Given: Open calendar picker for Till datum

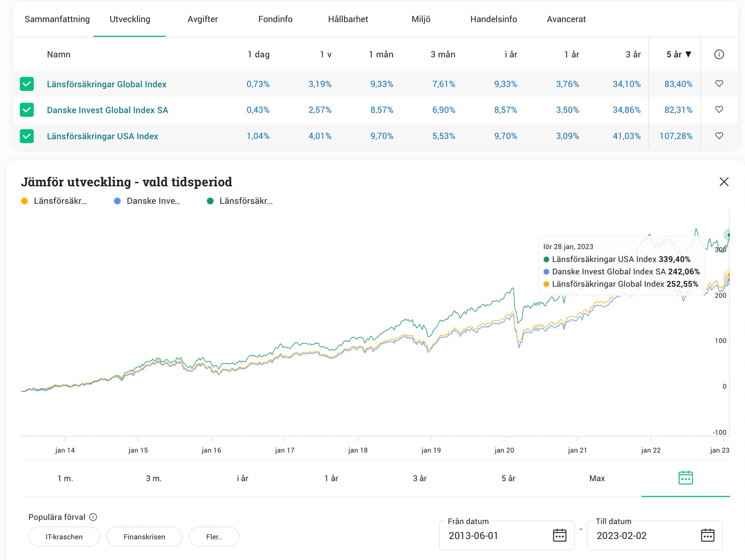Looking at the screenshot, I should (x=707, y=535).
